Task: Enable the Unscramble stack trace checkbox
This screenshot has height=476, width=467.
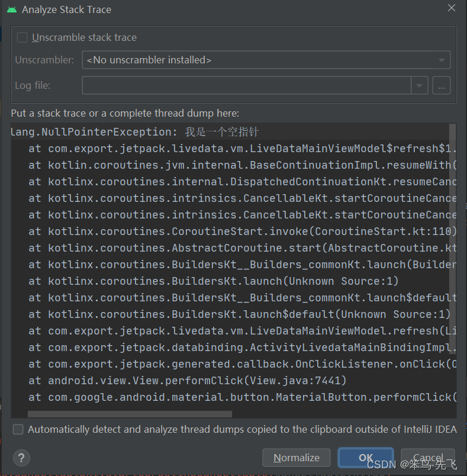Action: [22, 37]
